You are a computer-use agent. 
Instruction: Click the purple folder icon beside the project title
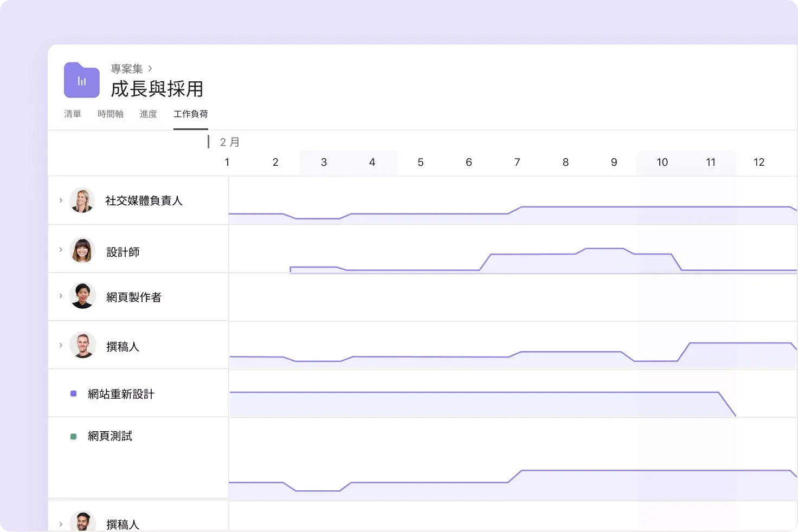tap(81, 80)
